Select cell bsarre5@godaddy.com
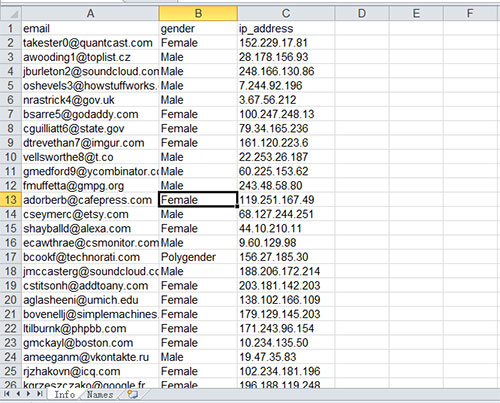 90,114
